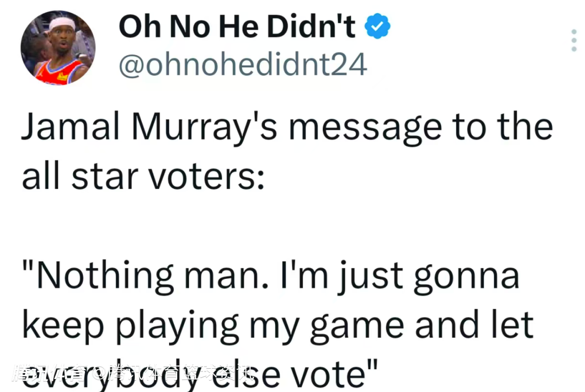Screen dimensions: 585x392
Task: Click the words "Jamal Murray's" in the tweet
Action: pos(152,128)
